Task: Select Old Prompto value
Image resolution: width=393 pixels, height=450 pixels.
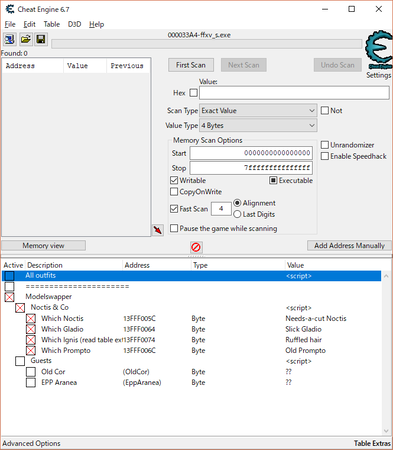Action: tap(305, 350)
